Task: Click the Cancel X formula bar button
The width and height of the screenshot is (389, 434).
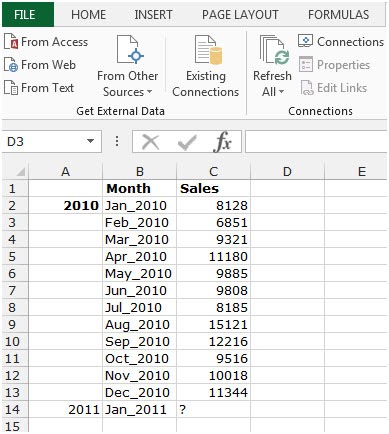Action: tap(151, 142)
